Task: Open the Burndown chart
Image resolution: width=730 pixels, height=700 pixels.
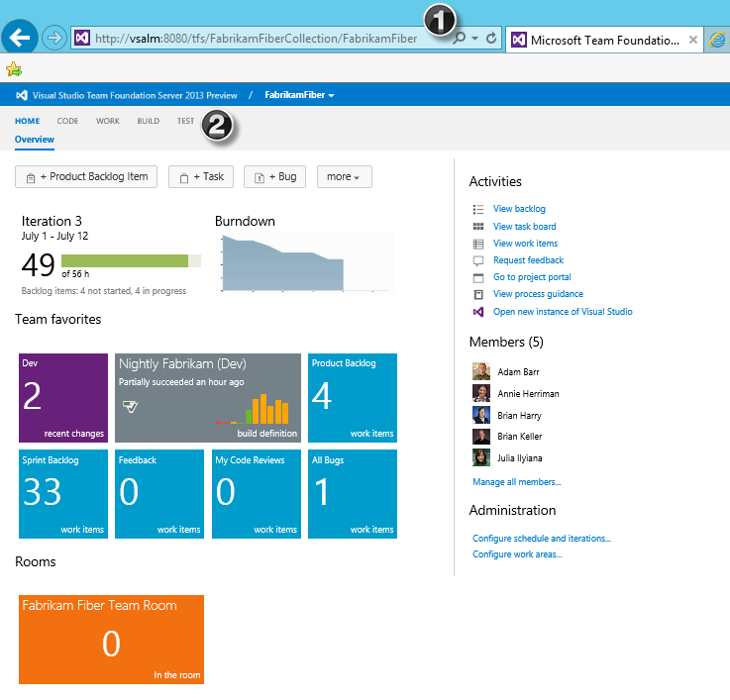Action: [305, 263]
